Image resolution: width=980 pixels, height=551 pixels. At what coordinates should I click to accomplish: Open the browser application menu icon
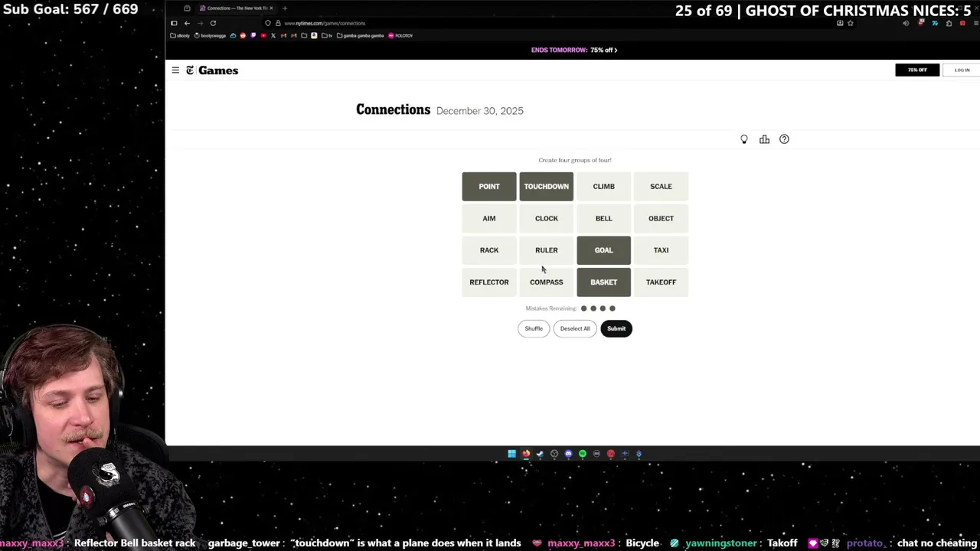975,23
